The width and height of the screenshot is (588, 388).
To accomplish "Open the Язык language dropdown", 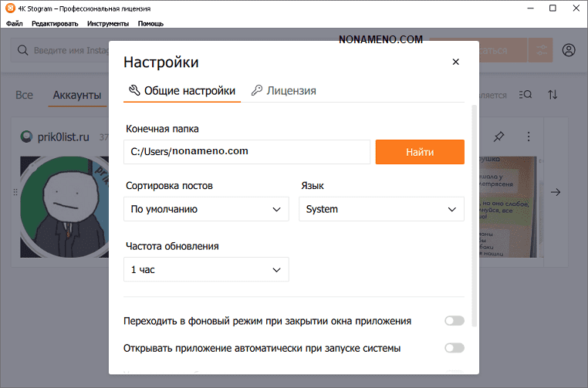I will pos(381,209).
